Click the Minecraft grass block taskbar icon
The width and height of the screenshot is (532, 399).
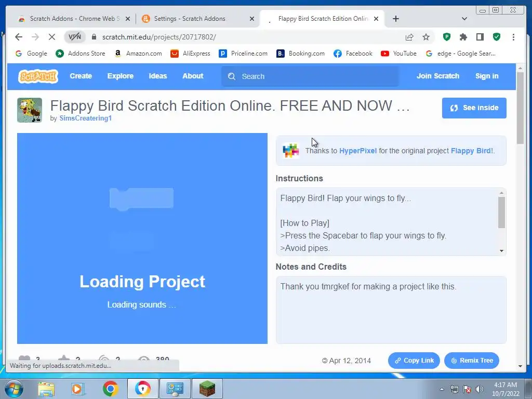207,389
